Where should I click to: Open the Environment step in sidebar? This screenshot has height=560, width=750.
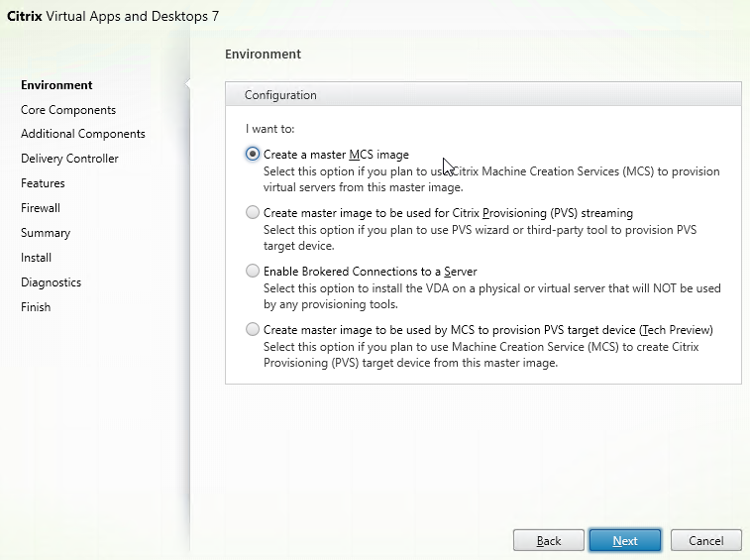tap(56, 85)
